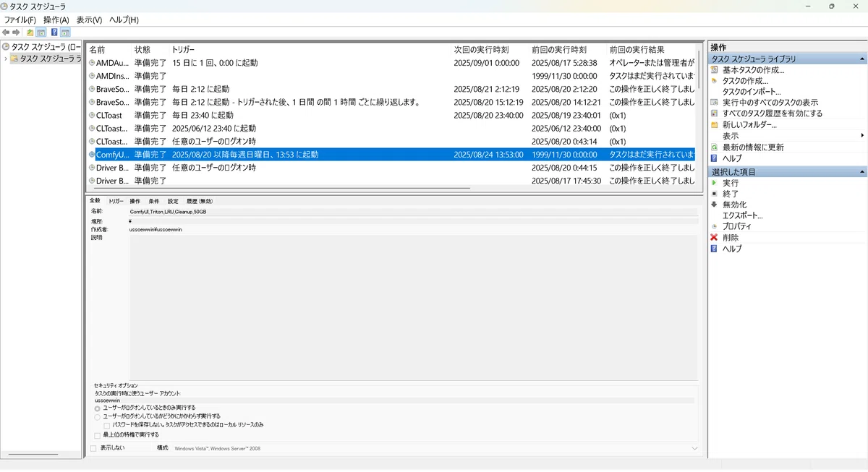
Task: Click 実行中のすべてのタスクの表示 action text
Action: click(770, 103)
